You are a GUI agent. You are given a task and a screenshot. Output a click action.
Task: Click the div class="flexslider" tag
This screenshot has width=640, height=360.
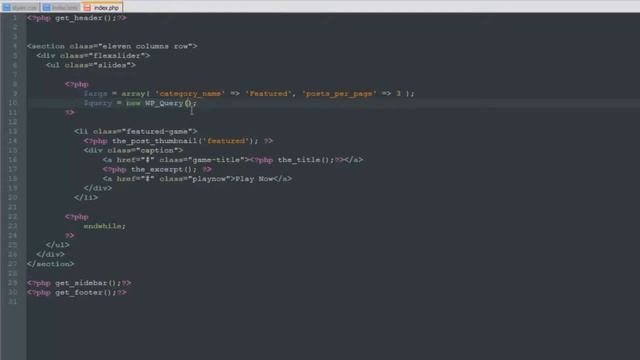point(93,56)
